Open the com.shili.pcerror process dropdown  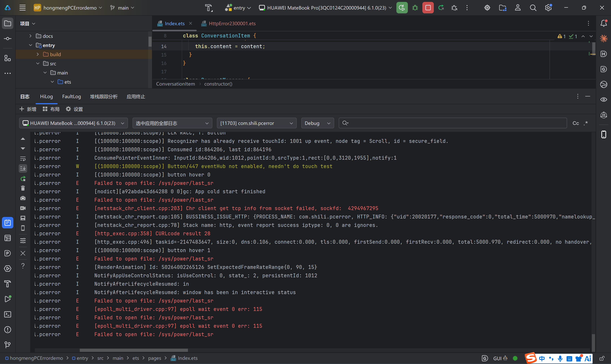[256, 123]
